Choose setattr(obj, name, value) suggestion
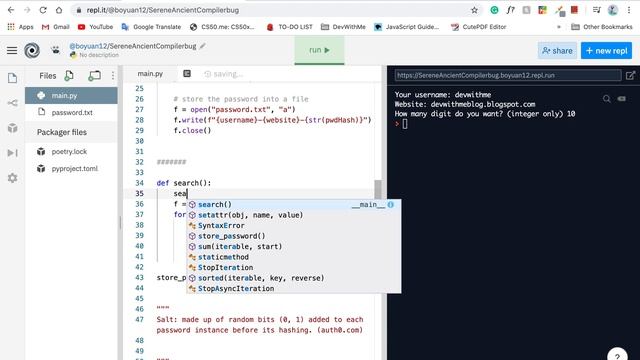 [293, 215]
